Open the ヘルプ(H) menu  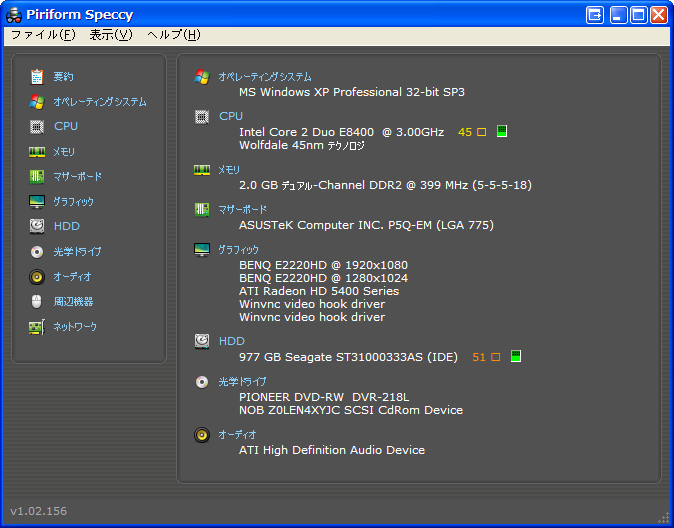coord(174,35)
